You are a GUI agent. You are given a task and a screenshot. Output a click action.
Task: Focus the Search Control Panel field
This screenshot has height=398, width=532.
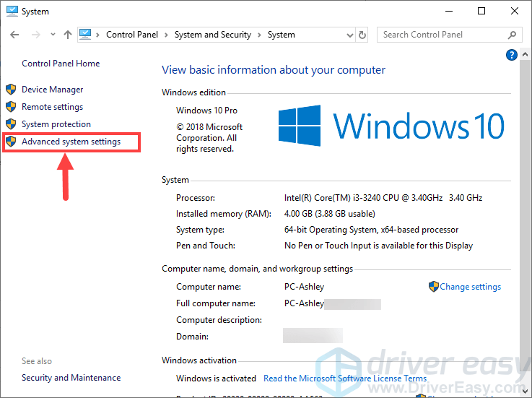tap(449, 35)
